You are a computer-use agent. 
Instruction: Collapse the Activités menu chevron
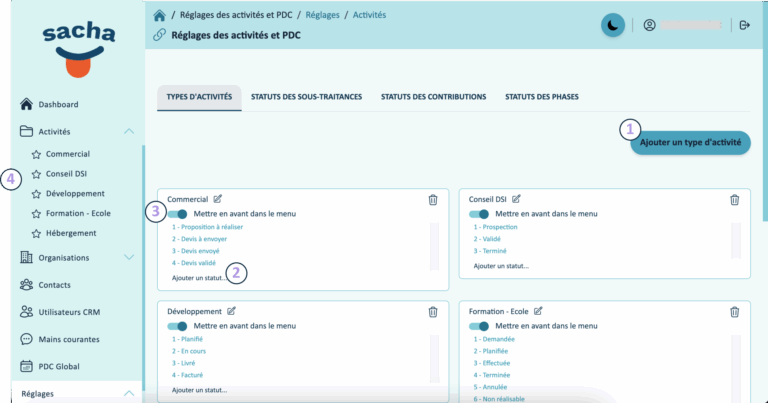click(129, 131)
